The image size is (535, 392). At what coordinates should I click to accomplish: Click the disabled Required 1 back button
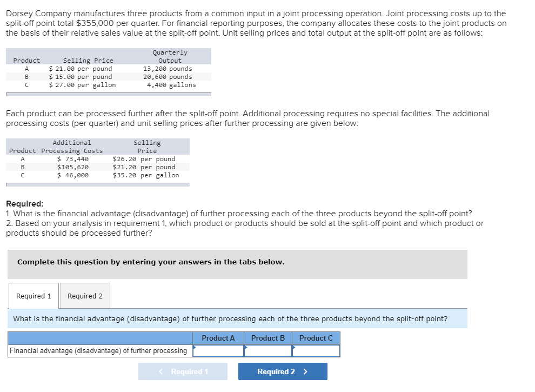click(183, 371)
